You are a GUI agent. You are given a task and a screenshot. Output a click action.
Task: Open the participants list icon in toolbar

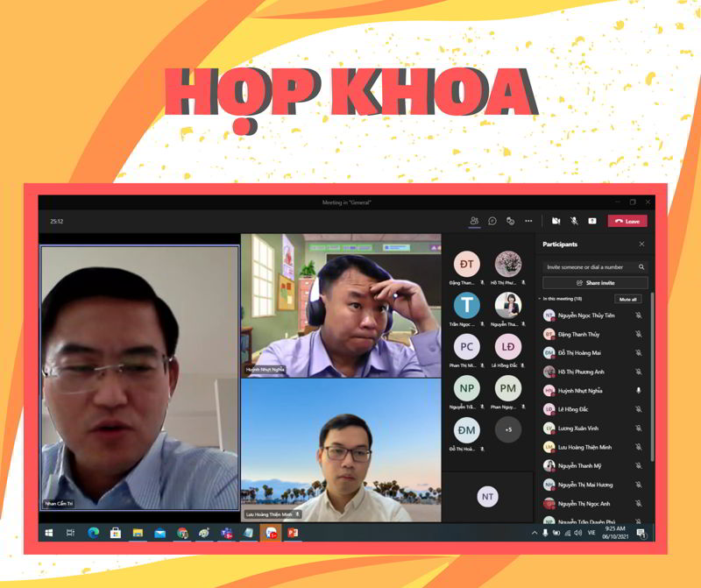click(x=474, y=221)
